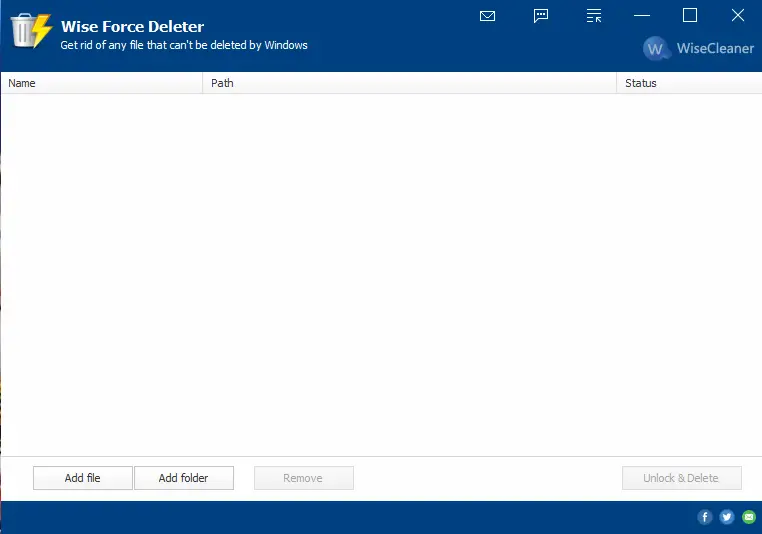Click the Remove button
The width and height of the screenshot is (762, 534).
point(304,478)
